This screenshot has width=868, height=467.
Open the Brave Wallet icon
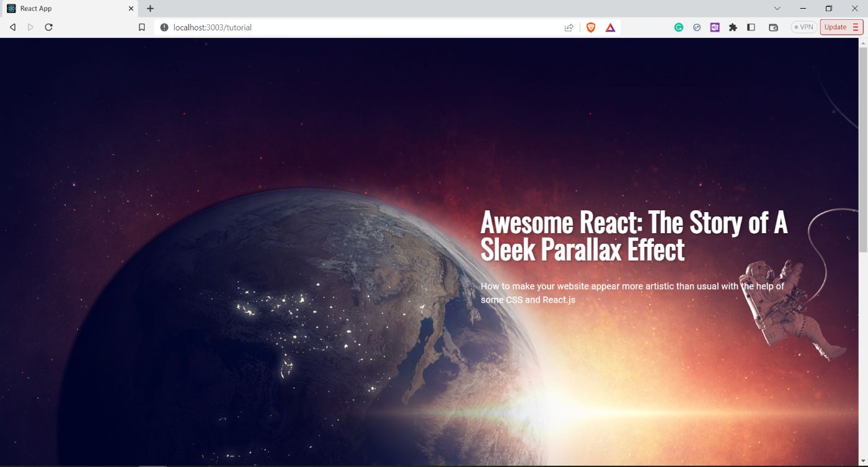pyautogui.click(x=773, y=27)
